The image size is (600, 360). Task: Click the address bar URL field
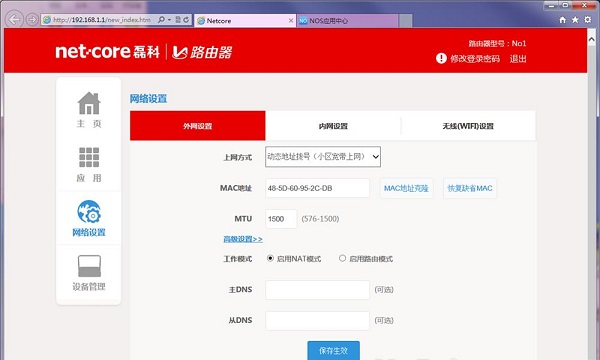tap(102, 20)
